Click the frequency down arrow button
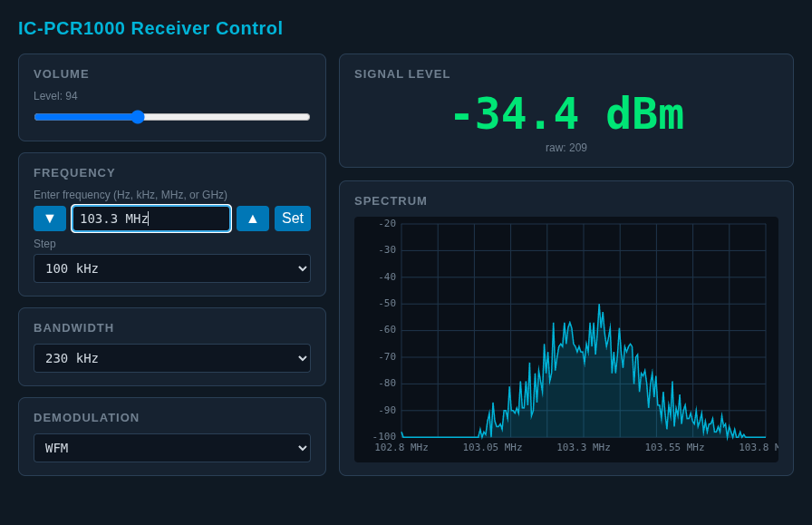The width and height of the screenshot is (812, 525). (50, 219)
